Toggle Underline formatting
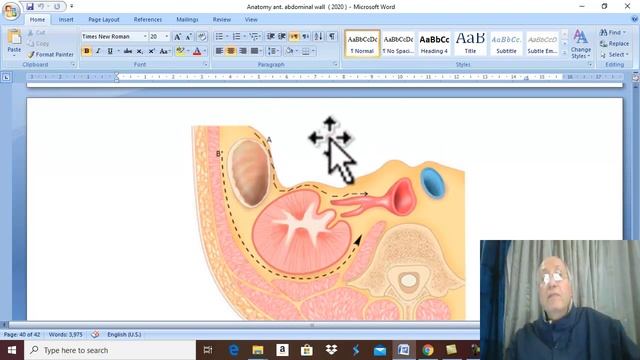Viewport: 640px width, 360px height. click(x=110, y=51)
